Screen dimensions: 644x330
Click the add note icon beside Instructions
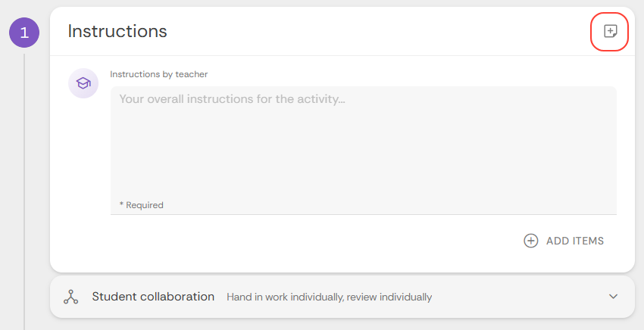610,32
